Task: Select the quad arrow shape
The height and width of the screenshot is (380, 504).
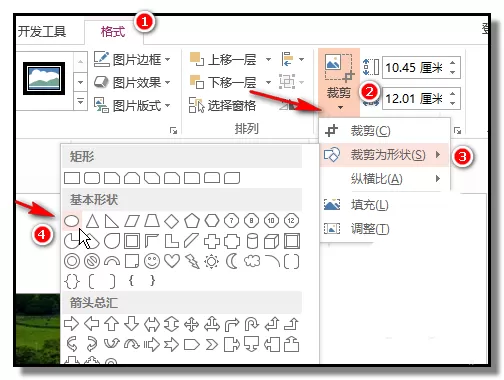Action: (x=192, y=324)
